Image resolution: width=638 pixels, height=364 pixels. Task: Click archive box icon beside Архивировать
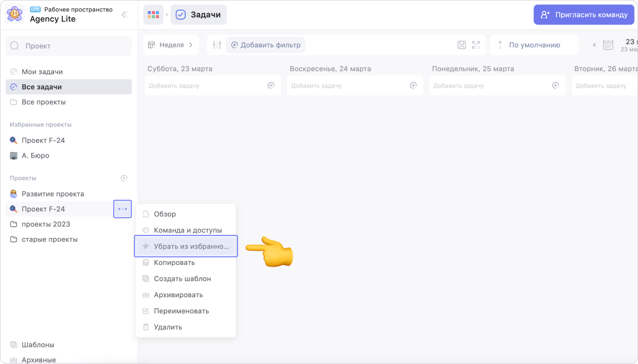coord(146,295)
